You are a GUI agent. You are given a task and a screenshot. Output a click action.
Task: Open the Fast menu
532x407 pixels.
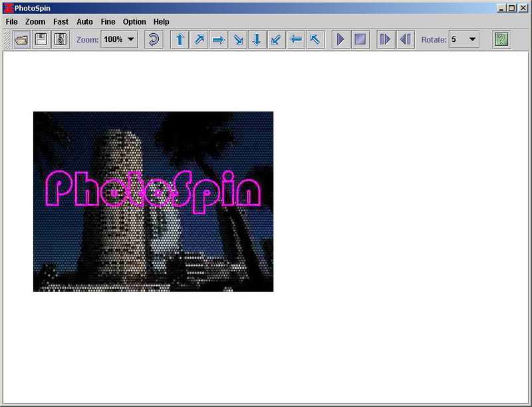pyautogui.click(x=61, y=22)
